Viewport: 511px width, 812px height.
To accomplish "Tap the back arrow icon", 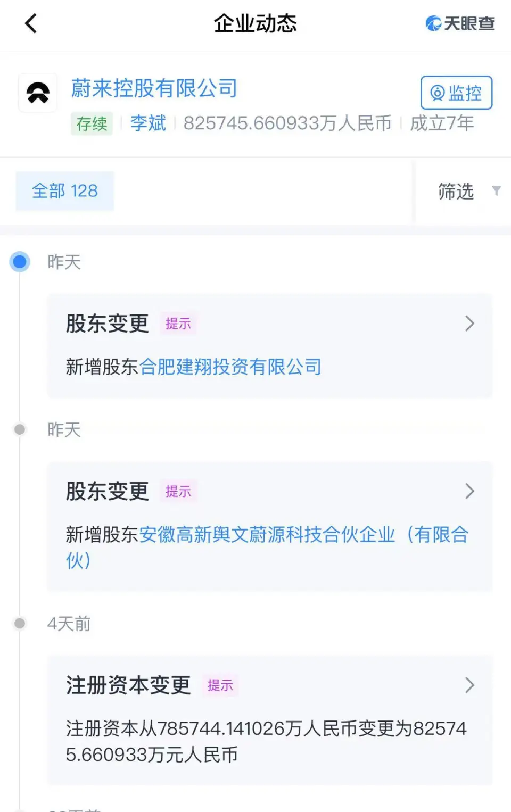I will pyautogui.click(x=31, y=23).
